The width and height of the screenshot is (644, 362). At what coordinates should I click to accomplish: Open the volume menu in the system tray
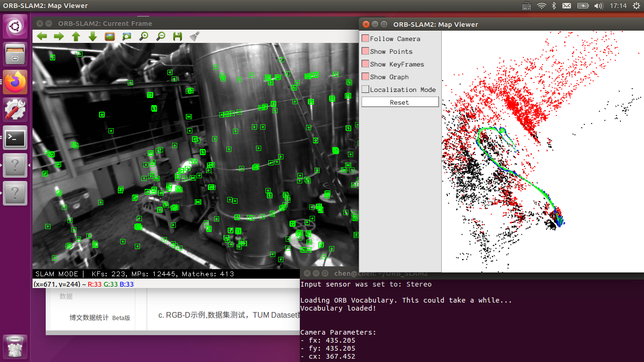pyautogui.click(x=599, y=6)
